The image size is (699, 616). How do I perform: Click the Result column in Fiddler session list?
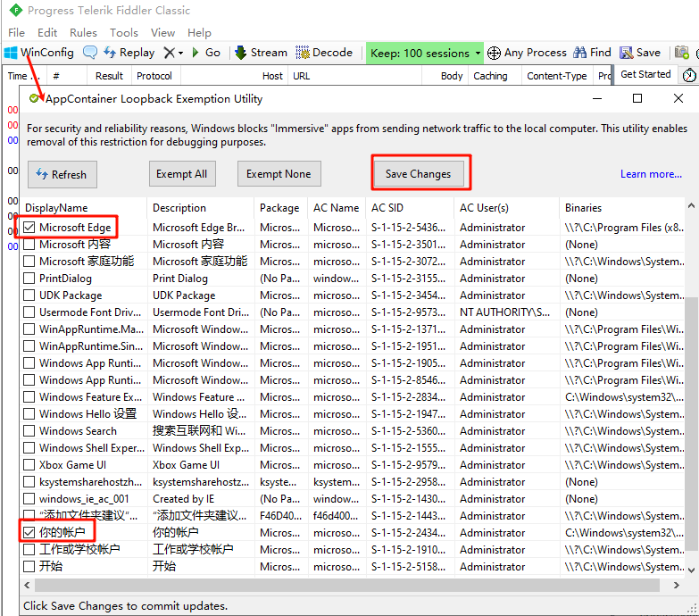tap(109, 76)
